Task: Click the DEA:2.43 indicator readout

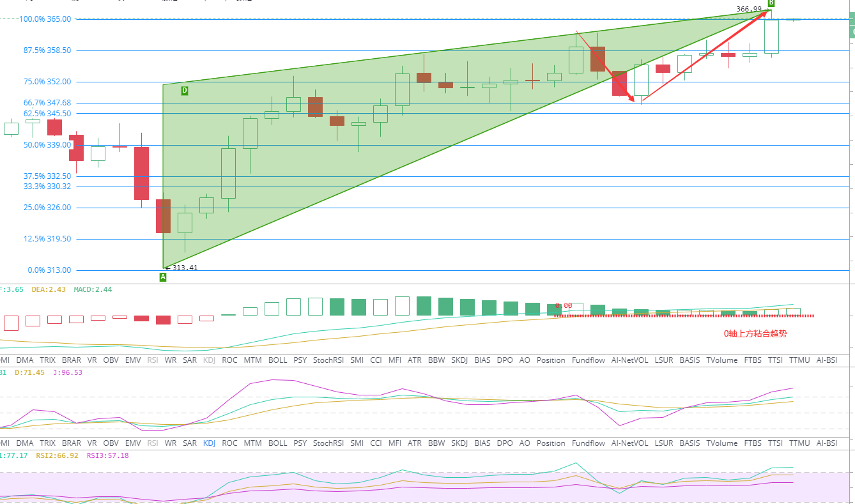Action: (48, 289)
